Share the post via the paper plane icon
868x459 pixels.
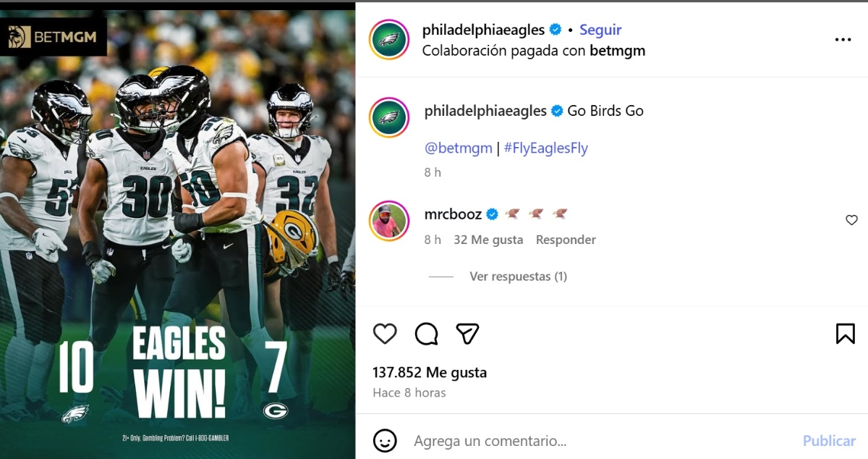468,334
